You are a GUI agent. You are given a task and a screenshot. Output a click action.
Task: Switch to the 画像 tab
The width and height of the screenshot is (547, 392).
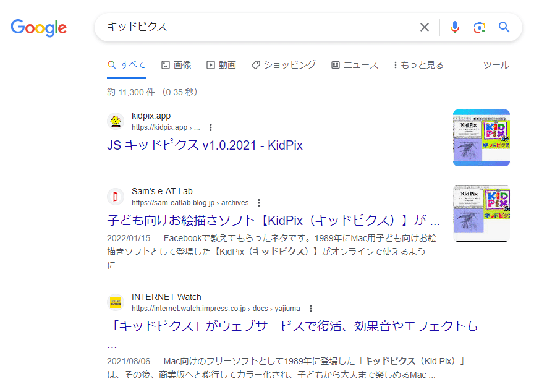tap(176, 65)
